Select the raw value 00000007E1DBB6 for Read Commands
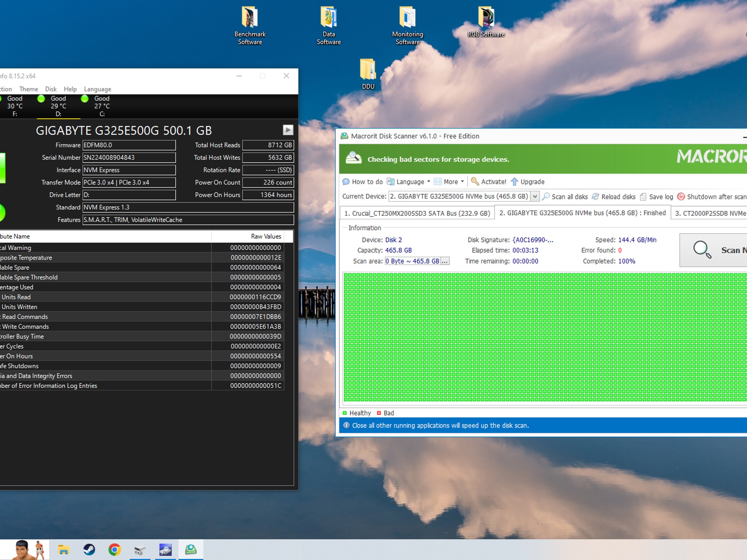 [255, 316]
